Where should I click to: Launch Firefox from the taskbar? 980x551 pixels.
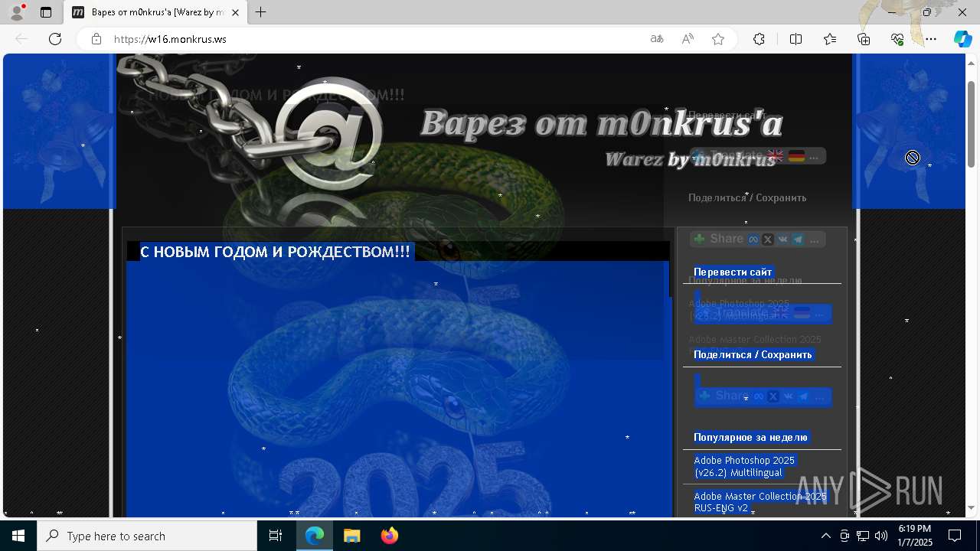[389, 536]
